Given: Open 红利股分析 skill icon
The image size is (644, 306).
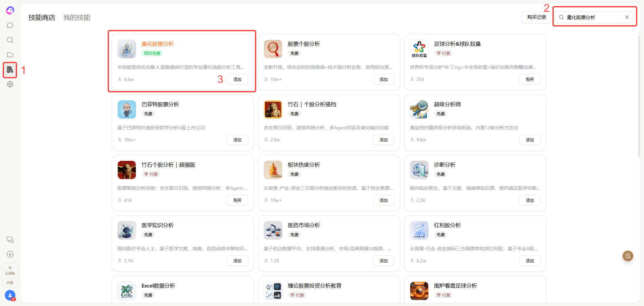Looking at the screenshot, I should (419, 230).
